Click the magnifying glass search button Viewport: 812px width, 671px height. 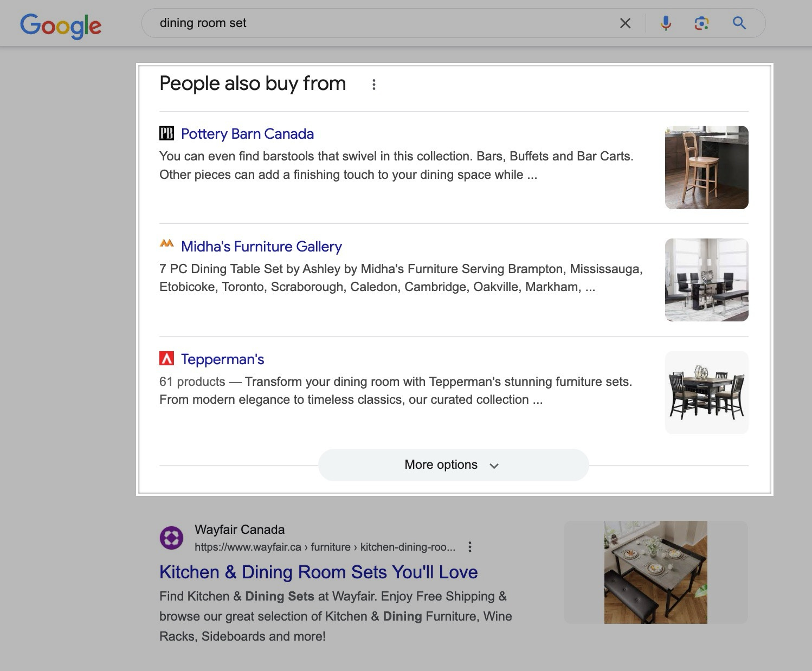coord(739,23)
